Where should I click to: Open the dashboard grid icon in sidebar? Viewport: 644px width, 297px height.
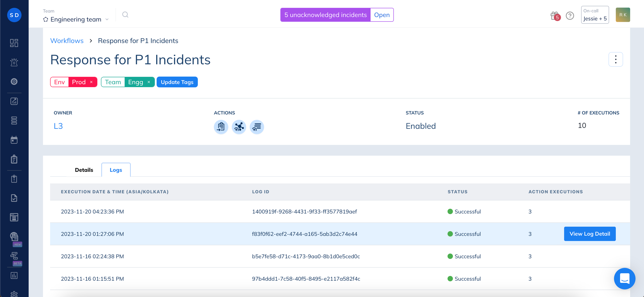[14, 43]
